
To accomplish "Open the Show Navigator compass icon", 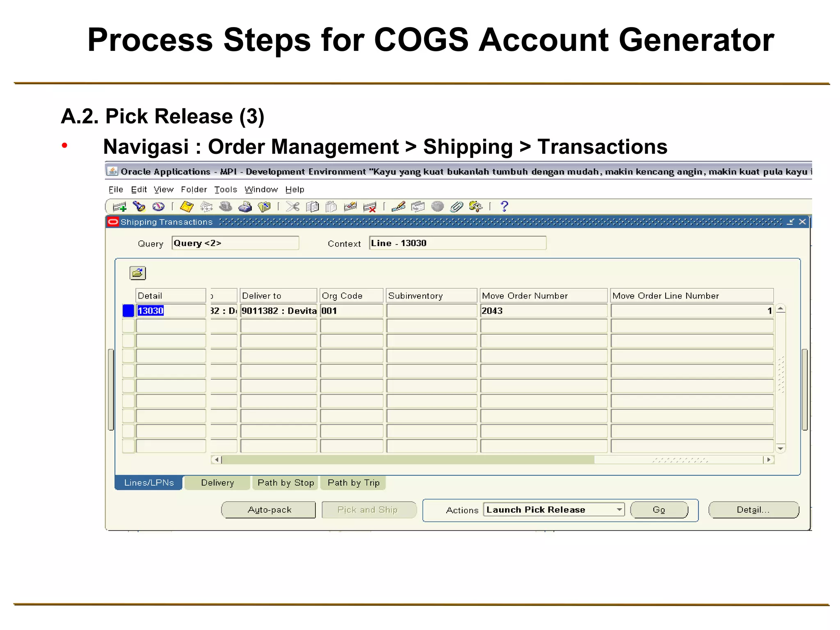I will point(158,206).
